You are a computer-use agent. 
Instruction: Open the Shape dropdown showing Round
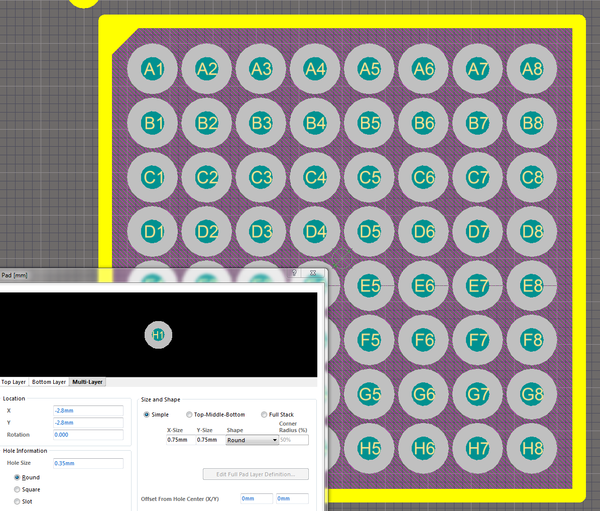pyautogui.click(x=252, y=440)
